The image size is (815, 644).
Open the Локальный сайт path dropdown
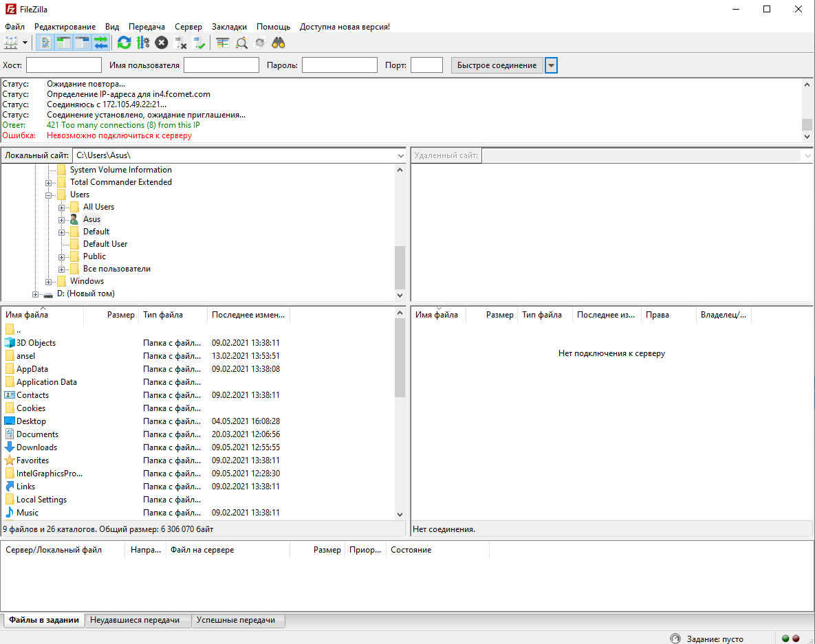400,155
